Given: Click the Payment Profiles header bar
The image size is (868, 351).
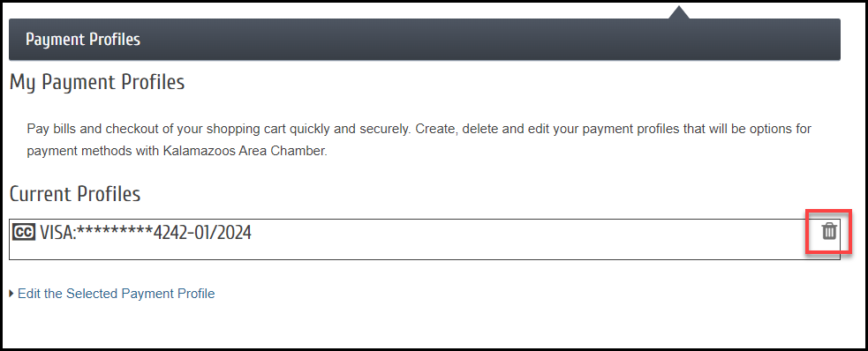Looking at the screenshot, I should 425,40.
